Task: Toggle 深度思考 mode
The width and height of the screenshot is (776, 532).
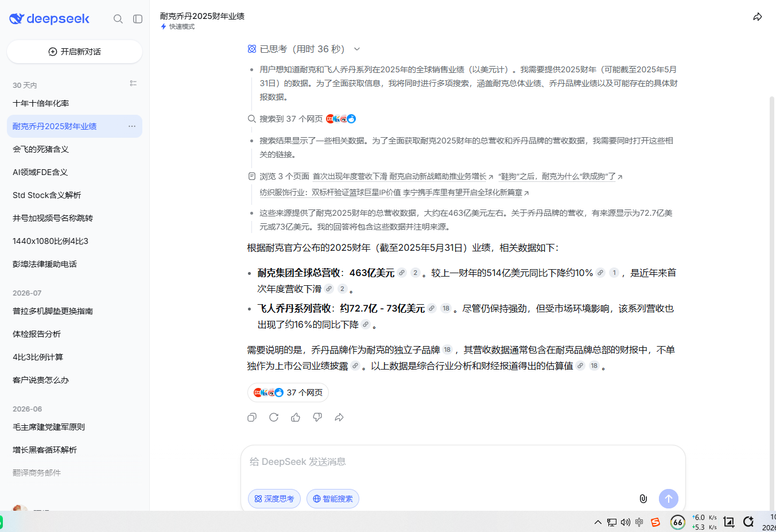Action: (x=274, y=499)
